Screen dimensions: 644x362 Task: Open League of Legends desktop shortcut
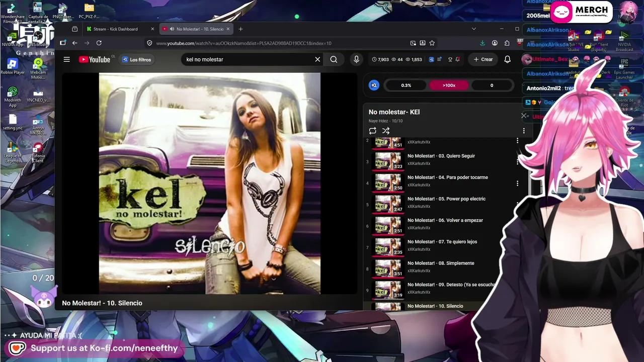[13, 153]
